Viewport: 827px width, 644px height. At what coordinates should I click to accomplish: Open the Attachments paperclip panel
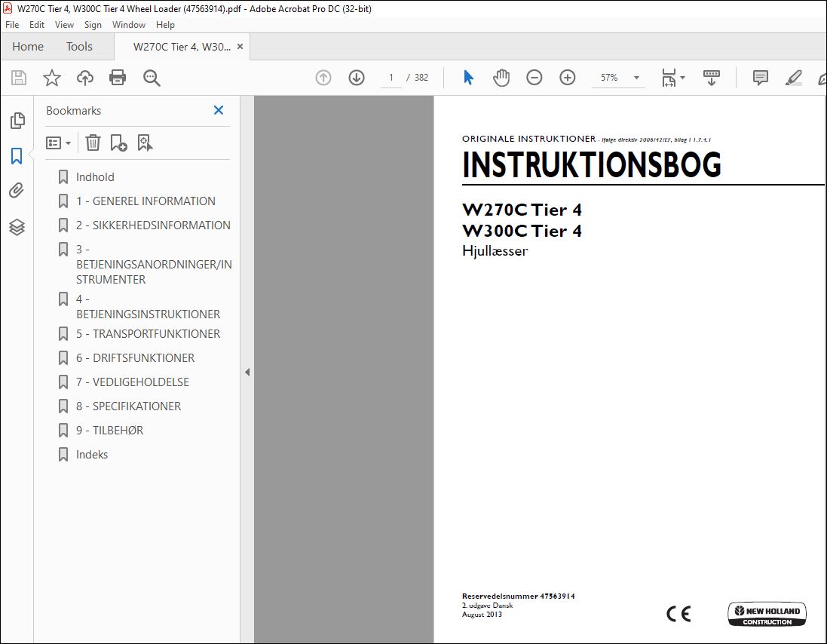[x=17, y=190]
